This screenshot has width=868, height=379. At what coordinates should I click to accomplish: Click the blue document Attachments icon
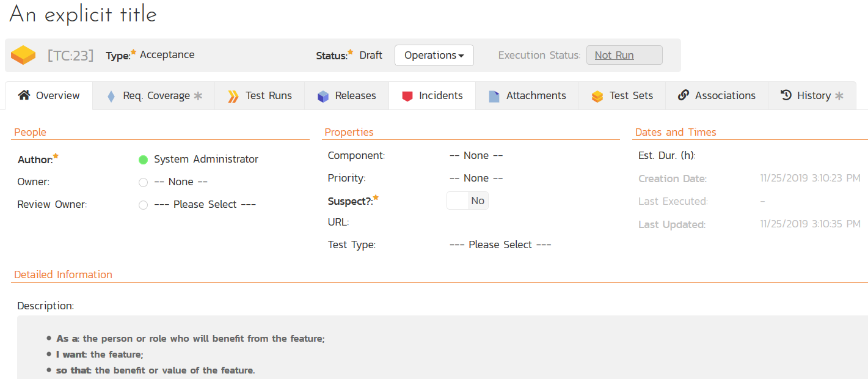point(494,96)
